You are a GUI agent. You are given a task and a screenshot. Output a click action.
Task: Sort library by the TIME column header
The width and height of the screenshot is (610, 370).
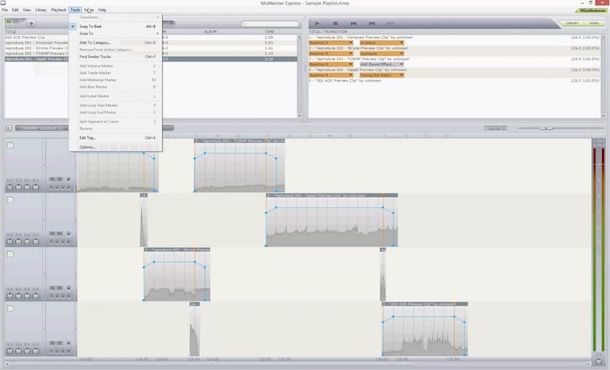(270, 32)
